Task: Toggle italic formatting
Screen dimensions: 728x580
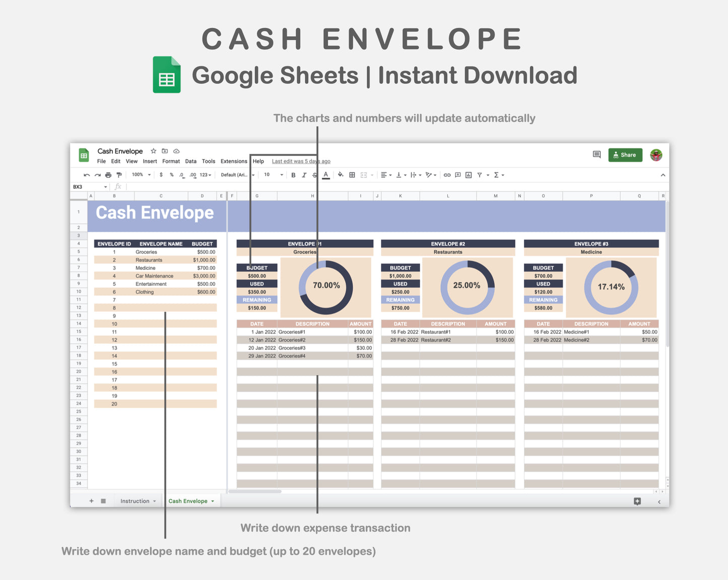Action: pyautogui.click(x=304, y=175)
